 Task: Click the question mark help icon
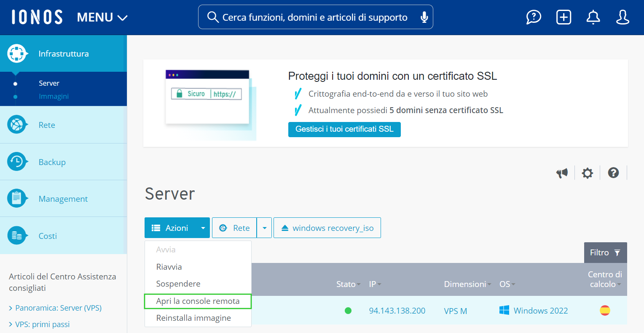tap(613, 172)
